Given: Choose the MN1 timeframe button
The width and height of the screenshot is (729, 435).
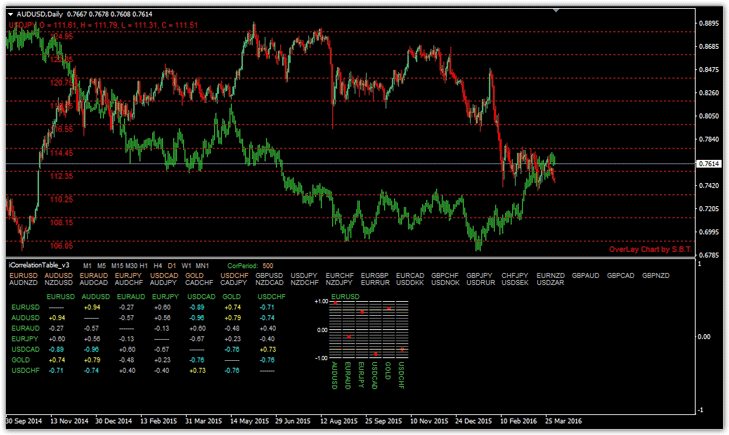Looking at the screenshot, I should click(203, 265).
